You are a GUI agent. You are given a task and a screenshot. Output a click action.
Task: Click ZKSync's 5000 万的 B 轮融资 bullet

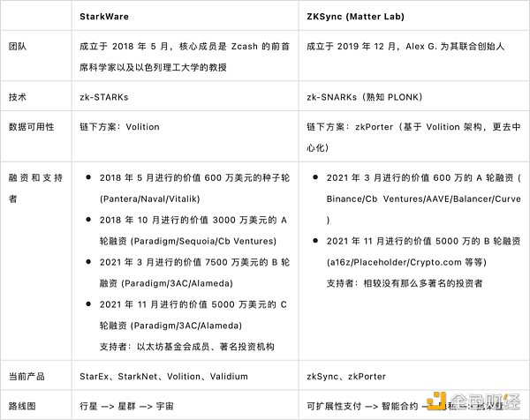[423, 241]
